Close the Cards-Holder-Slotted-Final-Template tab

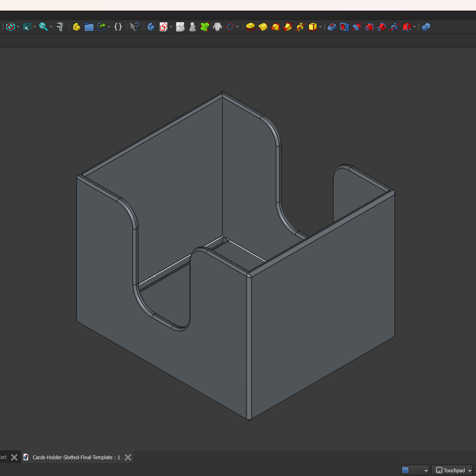[x=128, y=457]
